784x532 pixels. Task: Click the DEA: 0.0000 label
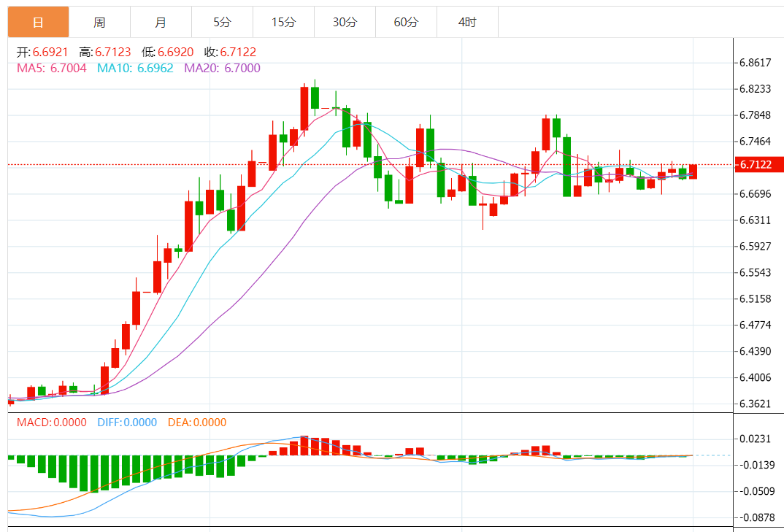coord(197,423)
